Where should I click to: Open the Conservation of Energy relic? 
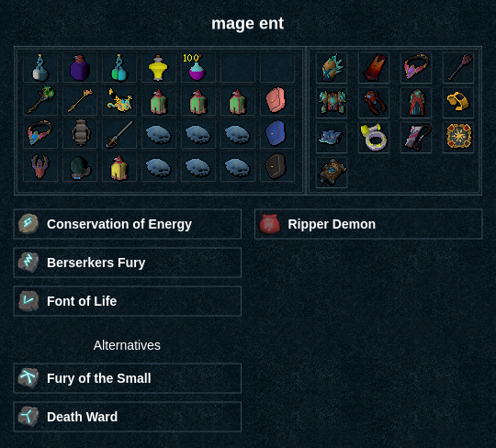click(128, 224)
